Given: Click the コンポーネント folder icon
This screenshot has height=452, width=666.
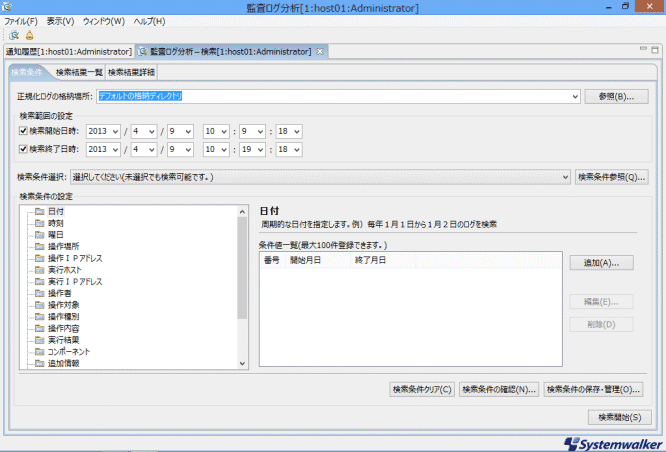Looking at the screenshot, I should click(x=40, y=352).
